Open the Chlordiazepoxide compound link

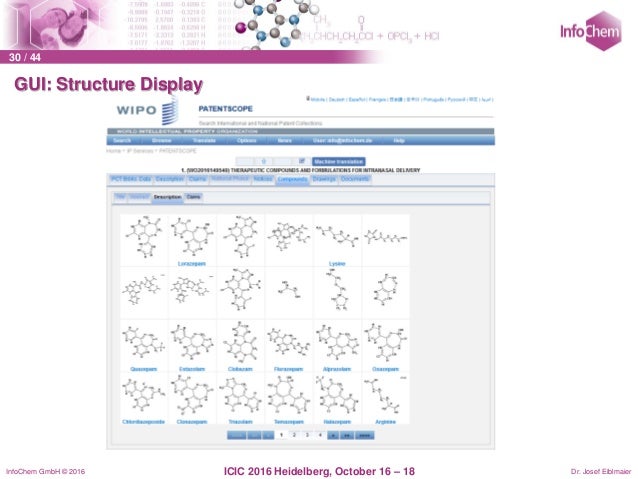coord(144,422)
